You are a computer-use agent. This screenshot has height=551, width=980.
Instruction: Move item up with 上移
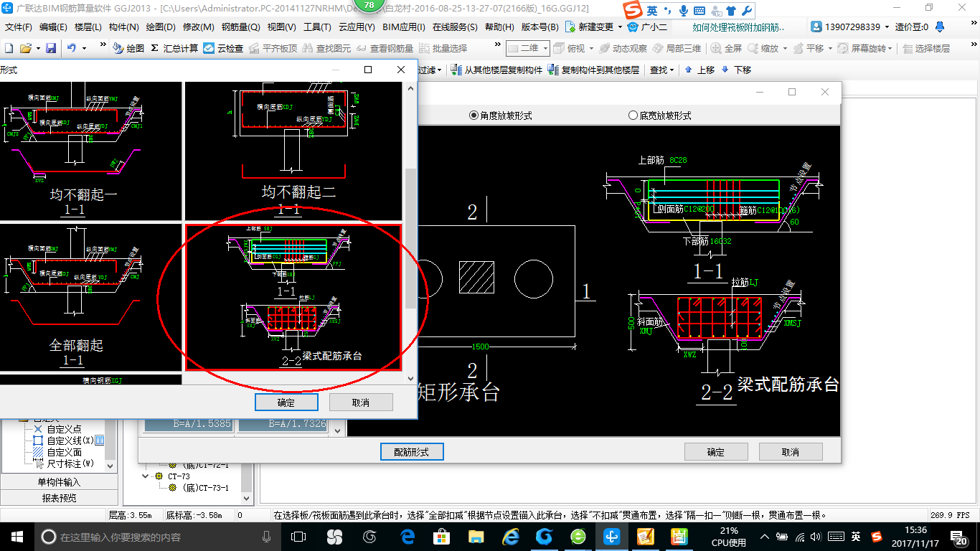pos(699,70)
